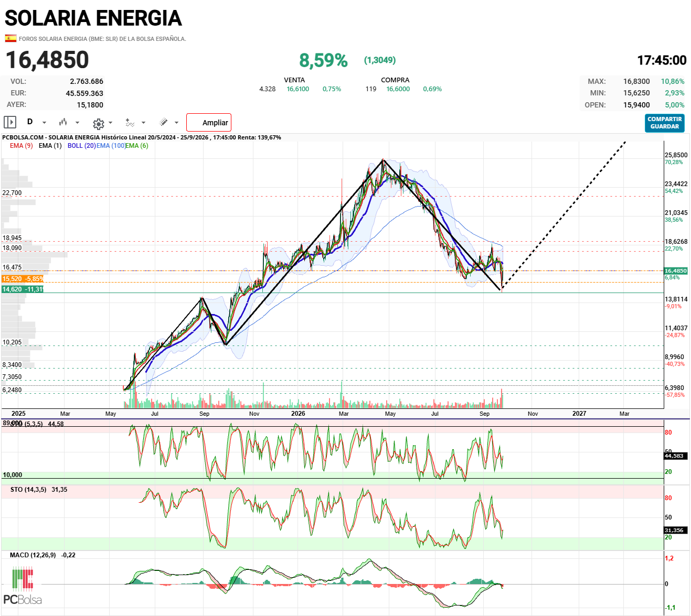Click the 2027 label on time axis
The width and height of the screenshot is (691, 616).
[579, 414]
